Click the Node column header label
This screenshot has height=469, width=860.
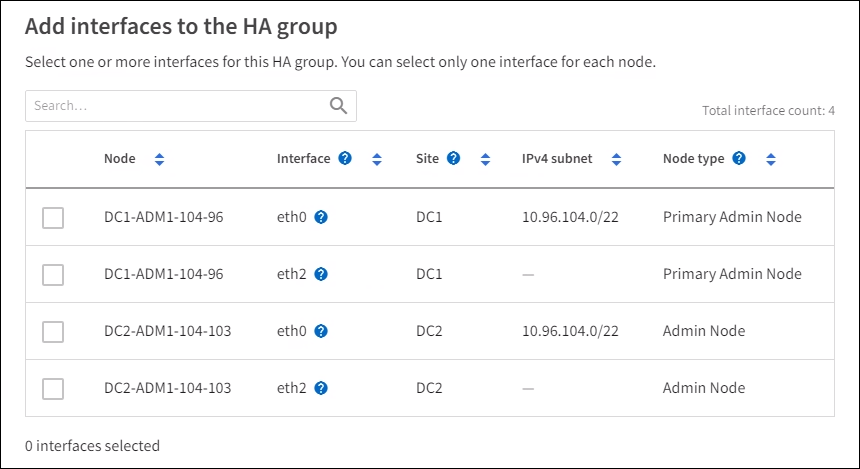(x=120, y=159)
